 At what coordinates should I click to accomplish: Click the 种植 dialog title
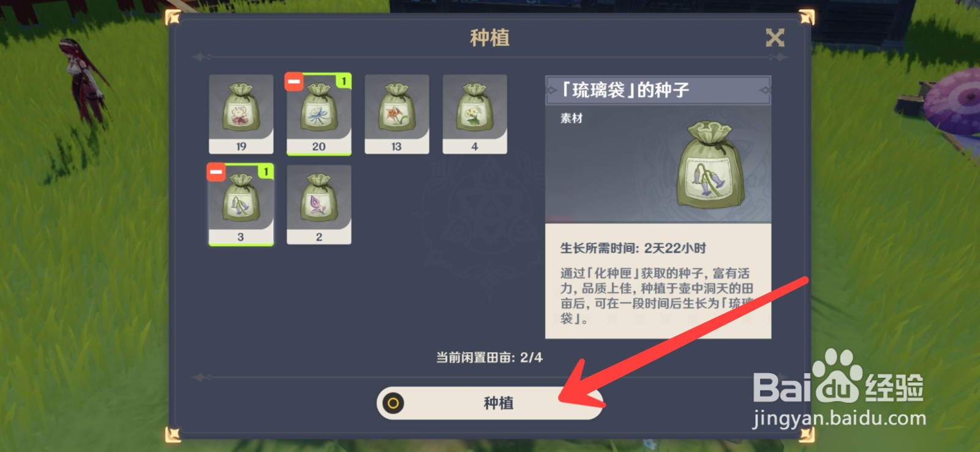(x=489, y=38)
